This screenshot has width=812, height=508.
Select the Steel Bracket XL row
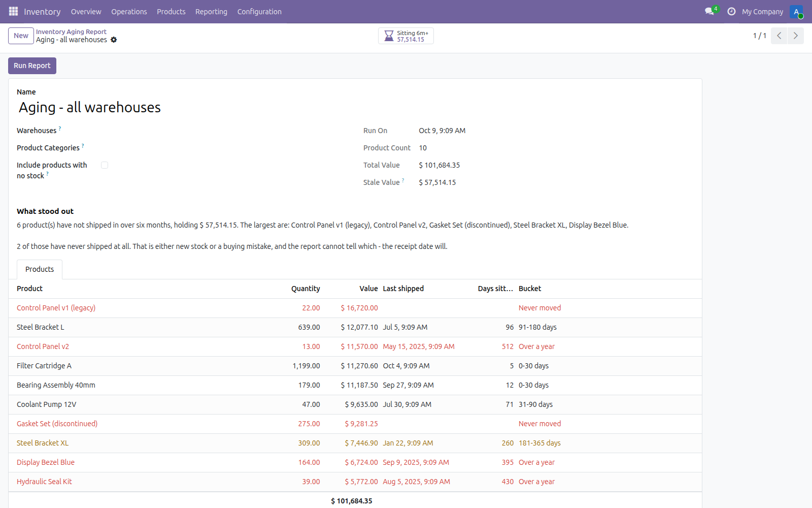tap(355, 443)
